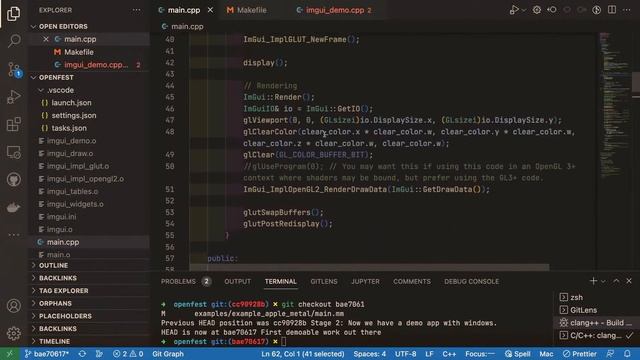Open editor more actions menu
The image size is (640, 360).
627,10
